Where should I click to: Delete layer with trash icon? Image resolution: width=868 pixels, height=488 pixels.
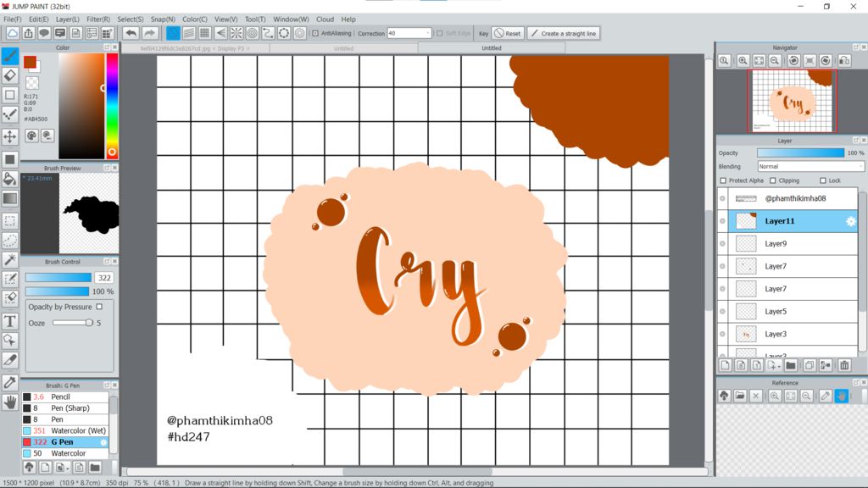[844, 365]
